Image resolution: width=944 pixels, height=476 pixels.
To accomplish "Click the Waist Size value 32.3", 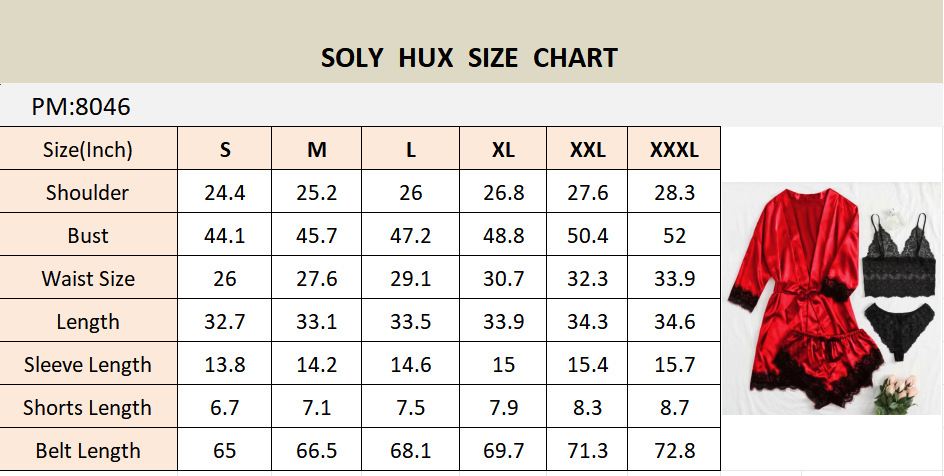I will (588, 279).
